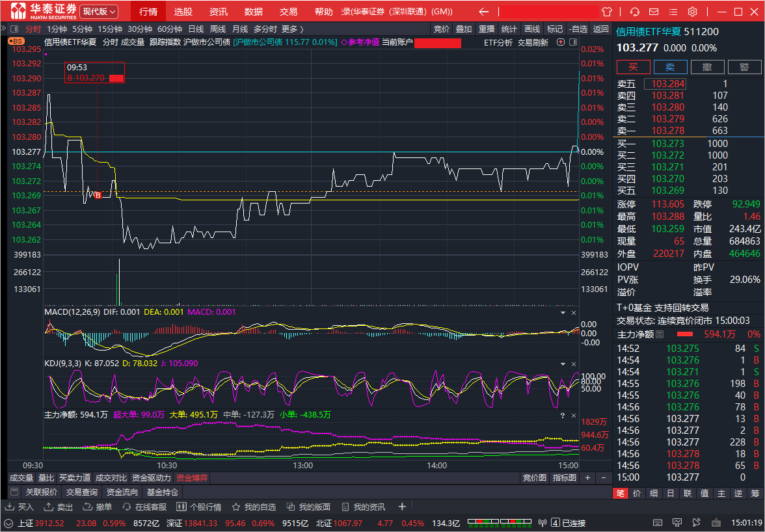Click the 买入 buy icon in bottom bar

10,507
